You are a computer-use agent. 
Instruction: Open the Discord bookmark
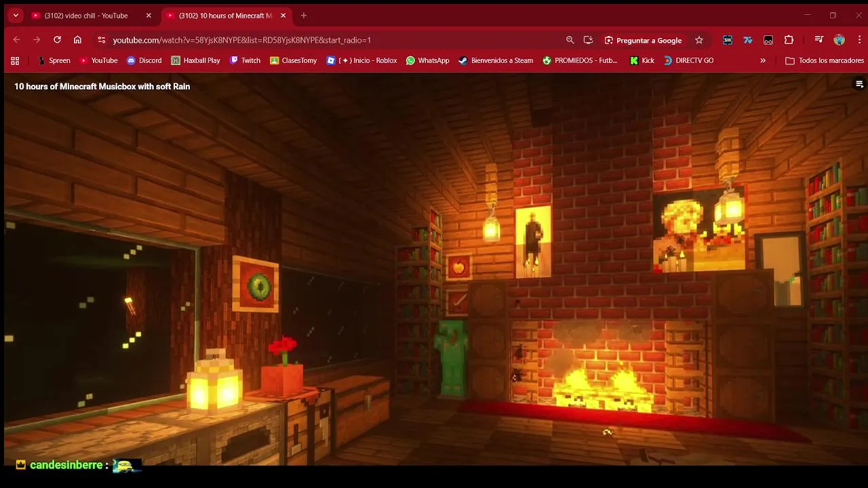coord(144,60)
